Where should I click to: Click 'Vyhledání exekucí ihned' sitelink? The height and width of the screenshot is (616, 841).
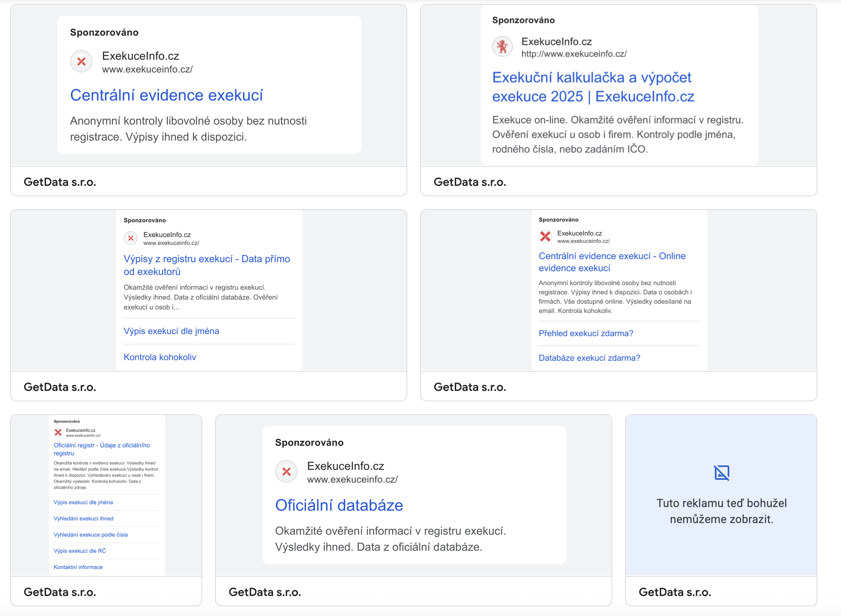coord(84,518)
